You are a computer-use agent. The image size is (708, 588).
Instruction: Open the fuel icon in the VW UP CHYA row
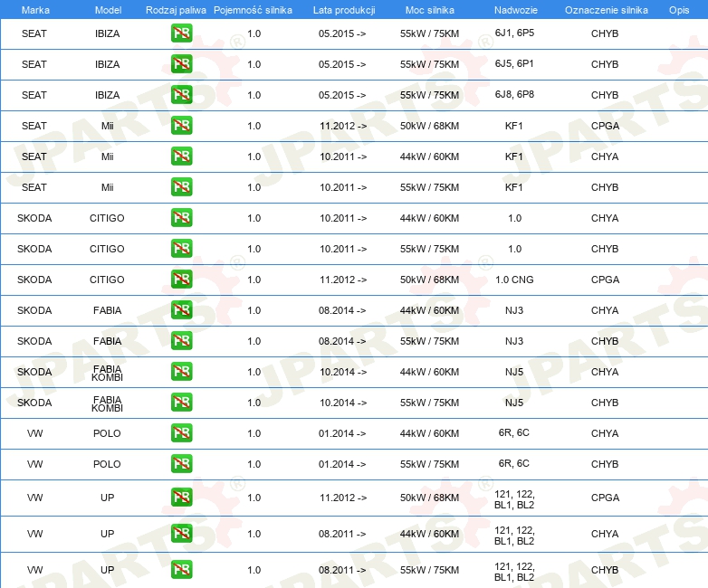click(181, 534)
